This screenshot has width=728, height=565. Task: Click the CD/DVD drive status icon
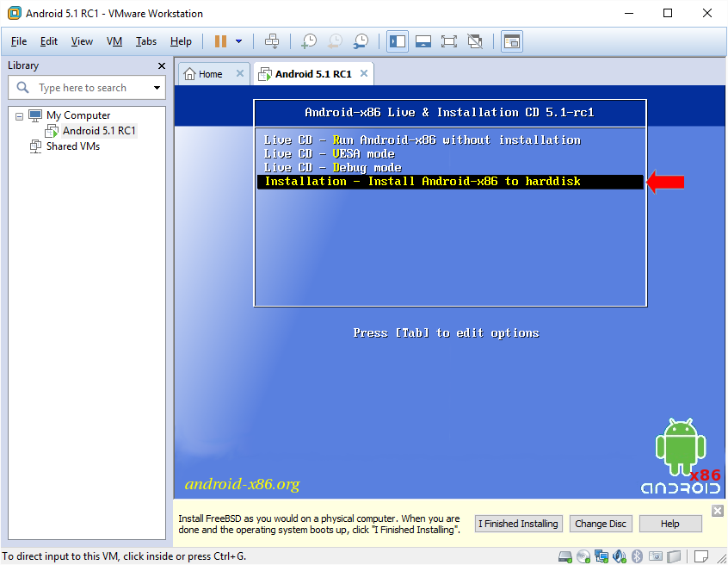tap(583, 556)
